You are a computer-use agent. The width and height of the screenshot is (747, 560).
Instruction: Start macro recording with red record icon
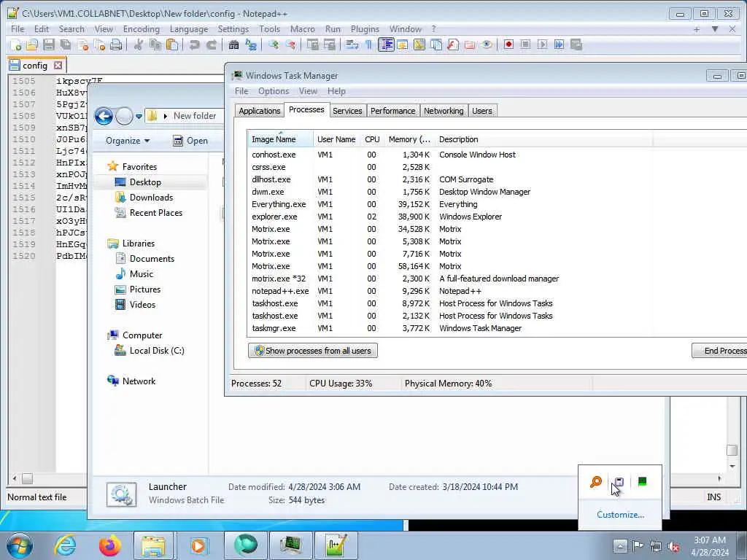(x=508, y=44)
